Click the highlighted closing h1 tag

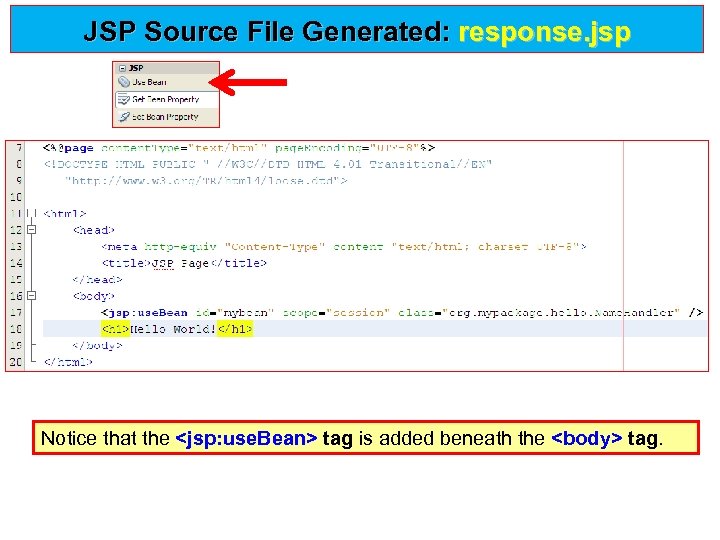[x=235, y=329]
